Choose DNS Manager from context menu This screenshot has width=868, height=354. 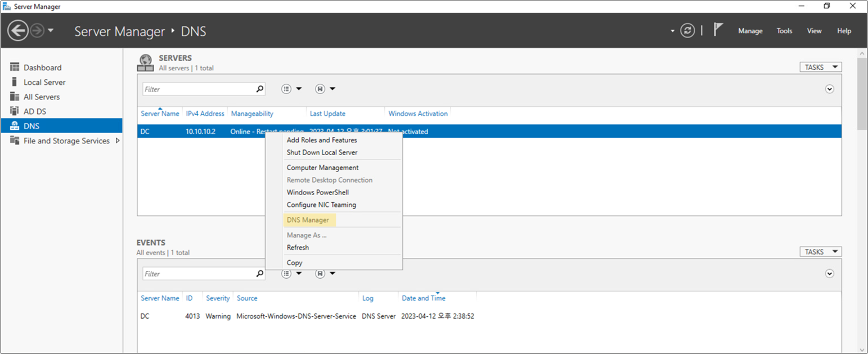[308, 220]
